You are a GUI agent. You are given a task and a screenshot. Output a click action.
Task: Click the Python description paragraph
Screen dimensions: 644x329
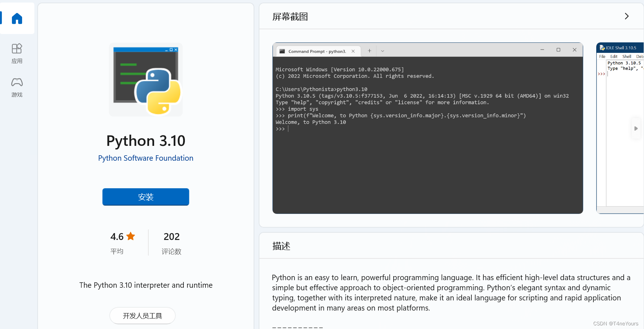pos(451,293)
